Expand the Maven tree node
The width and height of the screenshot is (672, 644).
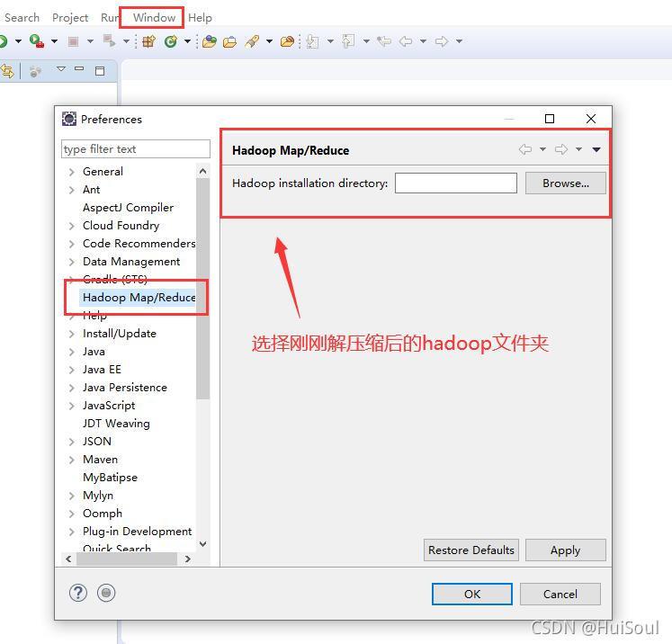72,460
